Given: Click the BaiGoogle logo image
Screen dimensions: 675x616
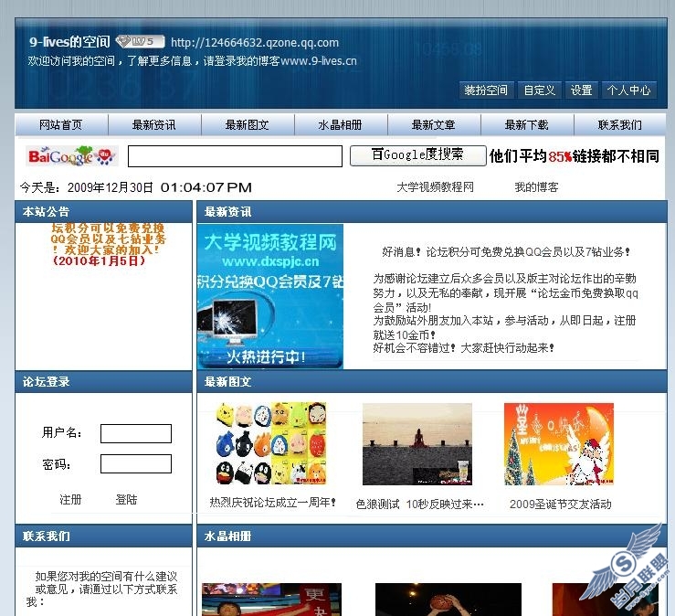Looking at the screenshot, I should click(73, 156).
